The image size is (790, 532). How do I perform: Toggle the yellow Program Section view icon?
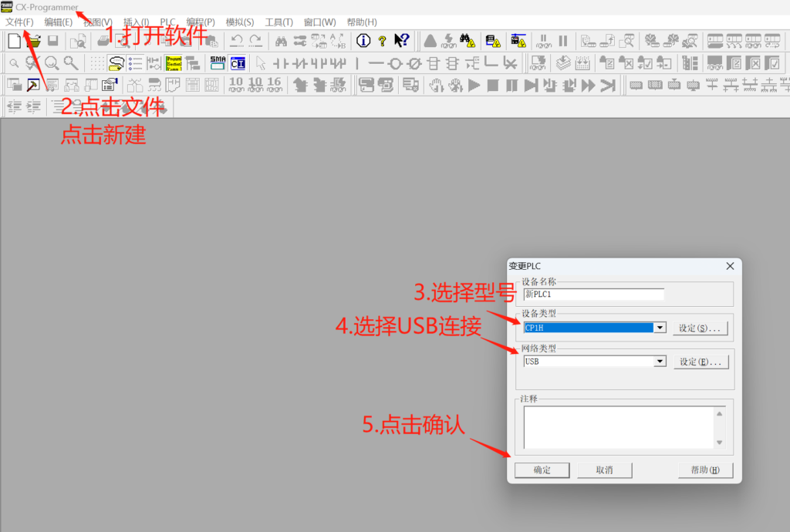point(174,63)
